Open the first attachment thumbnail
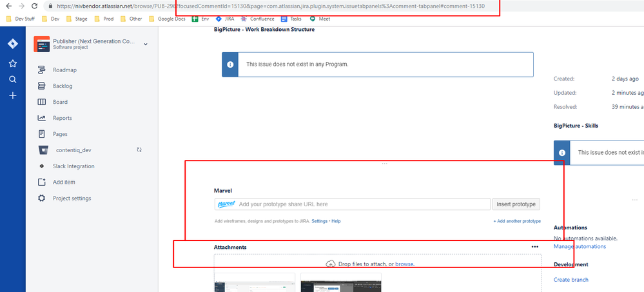This screenshot has width=644, height=292. pos(255,282)
